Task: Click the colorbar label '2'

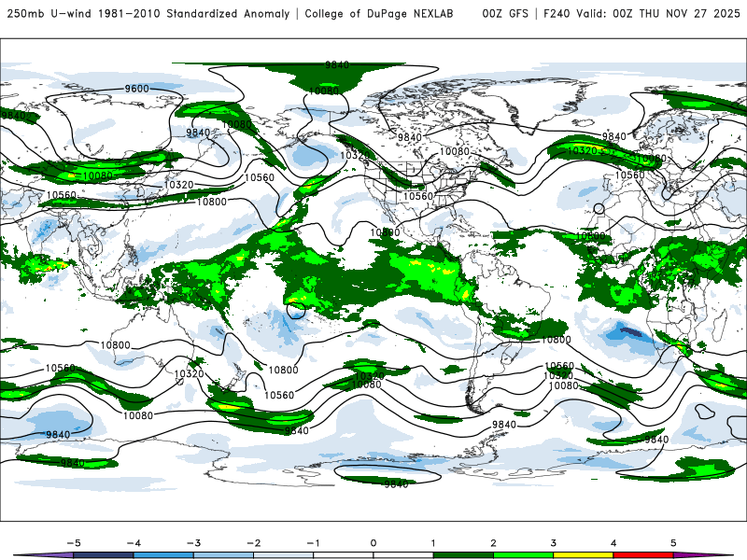Action: (493, 543)
